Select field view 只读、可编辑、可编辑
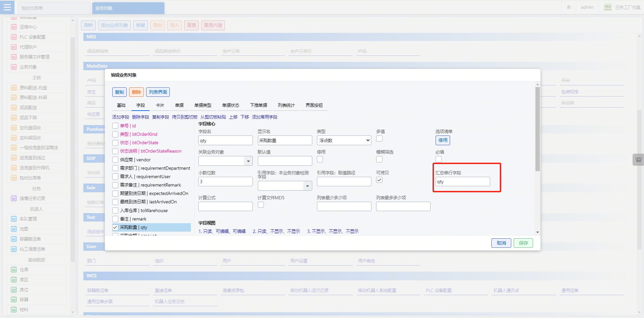This screenshot has width=644, height=318. tap(222, 231)
